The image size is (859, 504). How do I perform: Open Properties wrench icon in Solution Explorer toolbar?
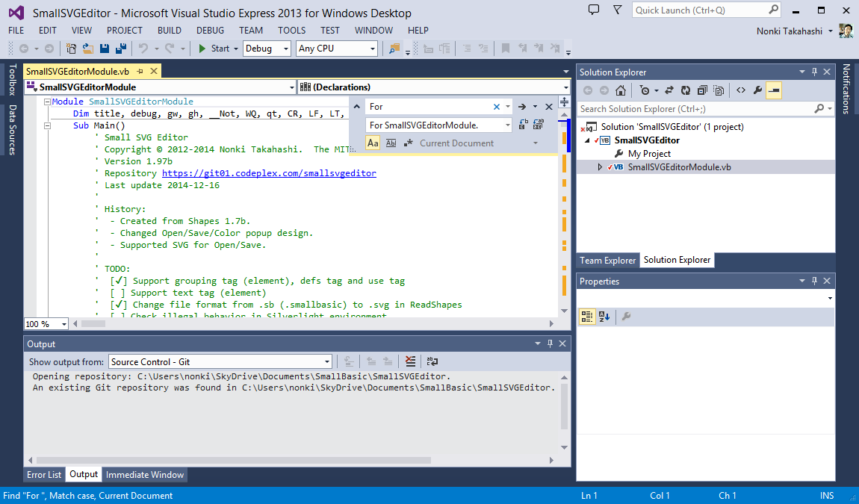[x=757, y=90]
